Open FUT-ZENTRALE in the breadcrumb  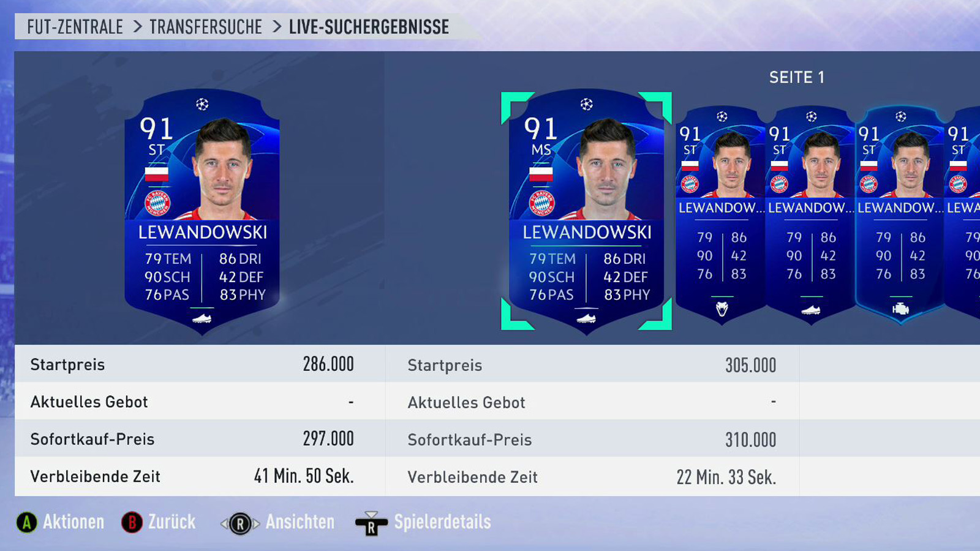[75, 27]
